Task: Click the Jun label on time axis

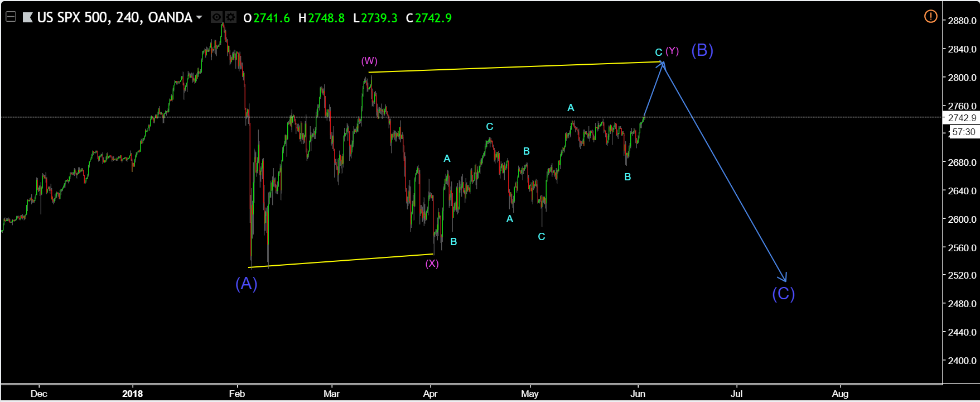Action: 638,394
